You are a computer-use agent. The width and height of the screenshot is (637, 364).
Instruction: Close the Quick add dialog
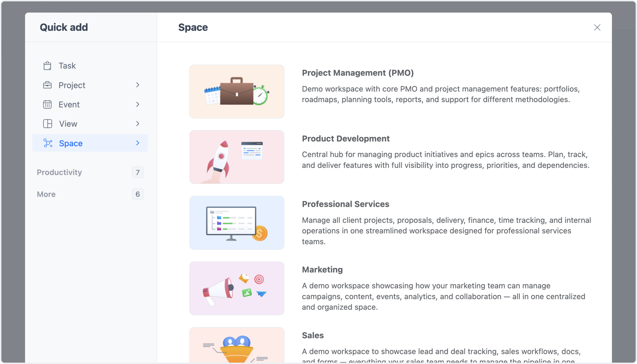[597, 28]
